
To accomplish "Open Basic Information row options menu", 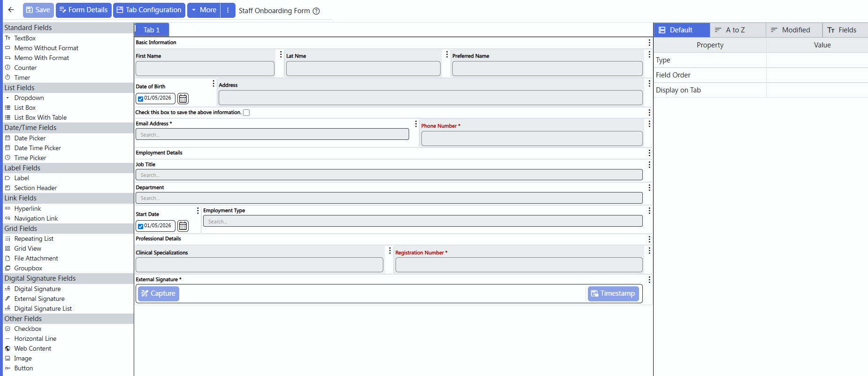I will coord(649,43).
